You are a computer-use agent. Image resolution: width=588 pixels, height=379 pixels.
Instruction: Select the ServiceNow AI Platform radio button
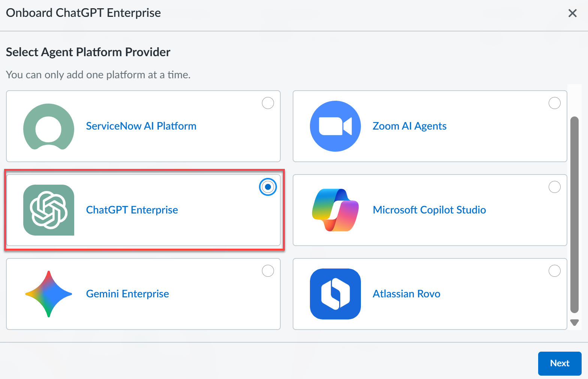(268, 103)
